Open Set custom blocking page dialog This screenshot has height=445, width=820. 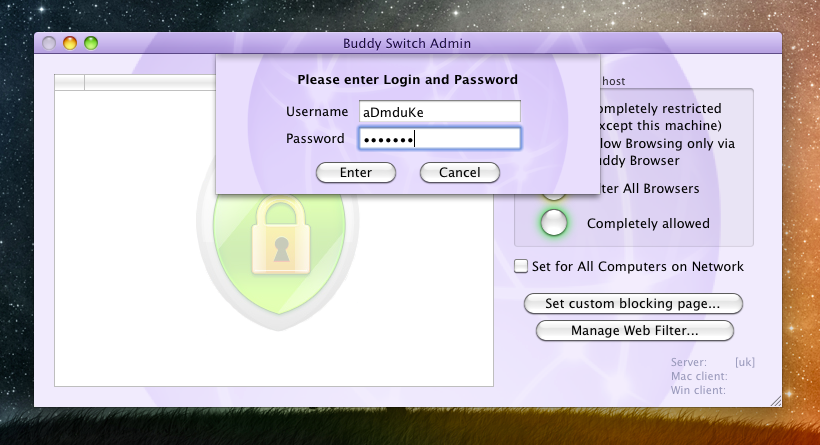(633, 303)
